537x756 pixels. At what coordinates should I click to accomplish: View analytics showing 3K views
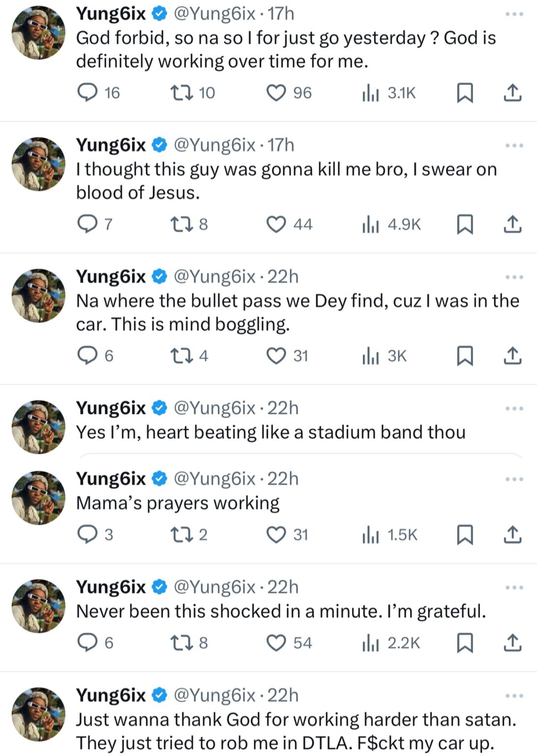click(x=385, y=355)
